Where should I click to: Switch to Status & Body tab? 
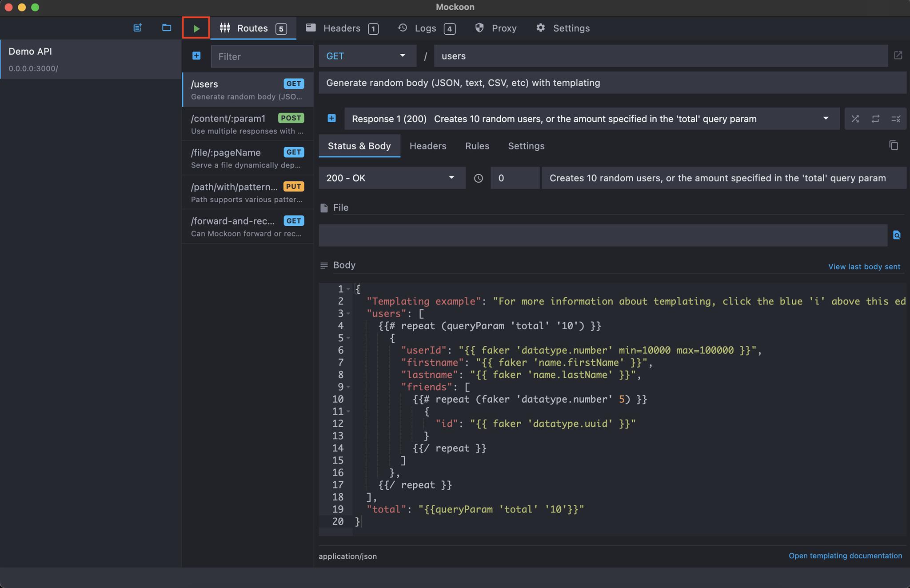[359, 146]
